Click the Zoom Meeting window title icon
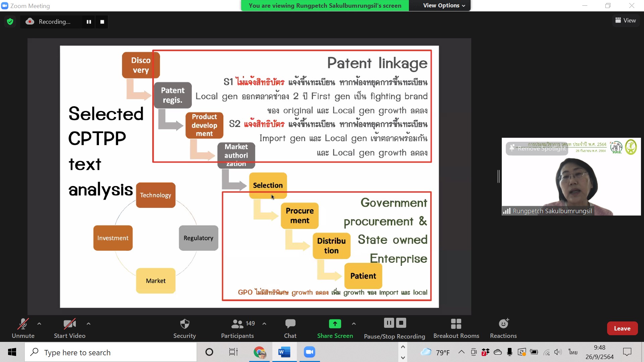 [x=5, y=6]
